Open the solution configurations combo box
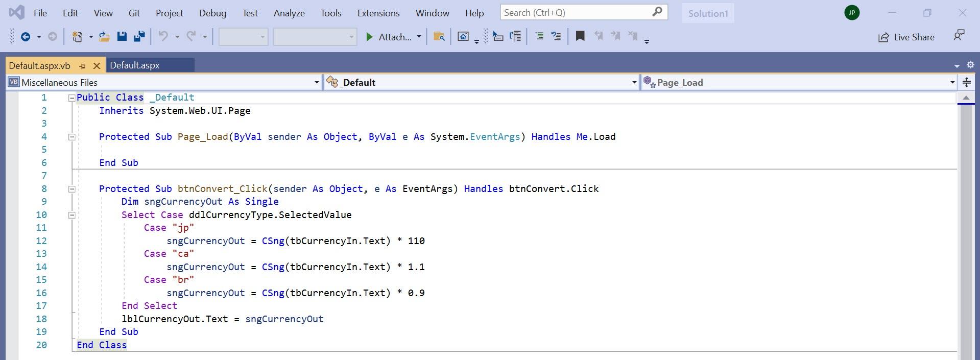The width and height of the screenshot is (980, 360). click(x=244, y=37)
